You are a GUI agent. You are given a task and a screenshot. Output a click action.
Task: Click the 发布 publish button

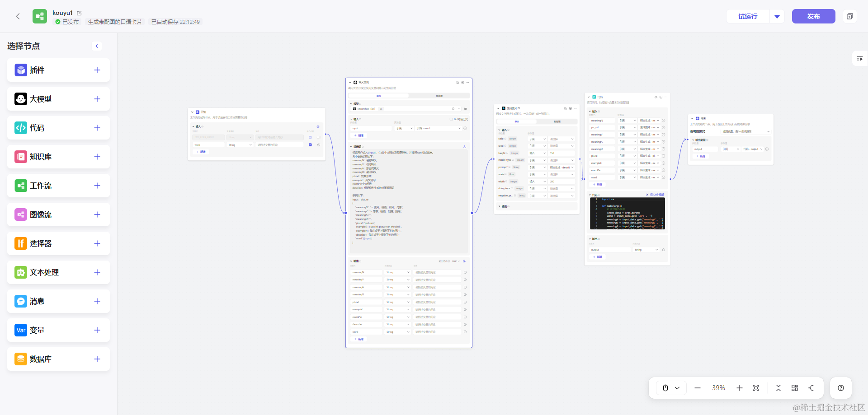tap(813, 16)
